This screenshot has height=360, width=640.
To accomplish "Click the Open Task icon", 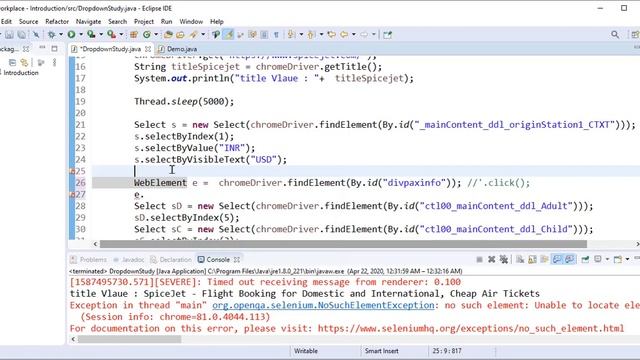I will (x=180, y=35).
